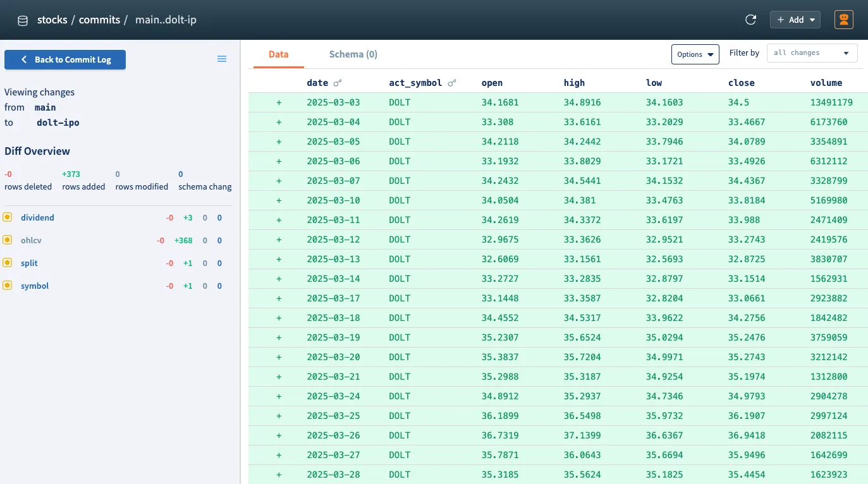Switch to the Schema (0) tab
Viewport: 868px width, 484px height.
coord(353,54)
